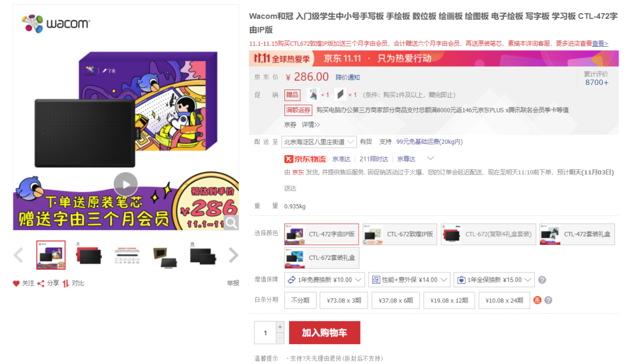Click the heart icon to follow product
The image size is (632, 364).
tap(16, 283)
